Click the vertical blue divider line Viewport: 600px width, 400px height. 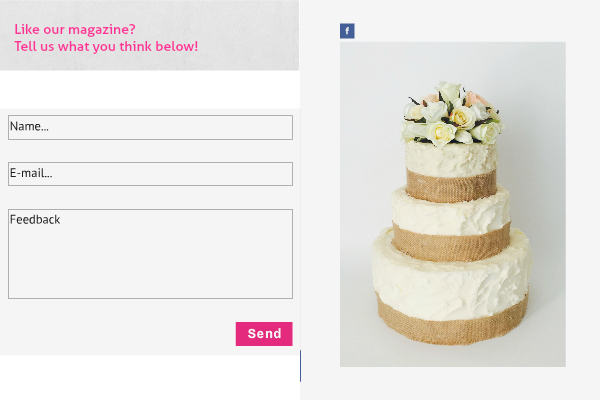click(300, 366)
